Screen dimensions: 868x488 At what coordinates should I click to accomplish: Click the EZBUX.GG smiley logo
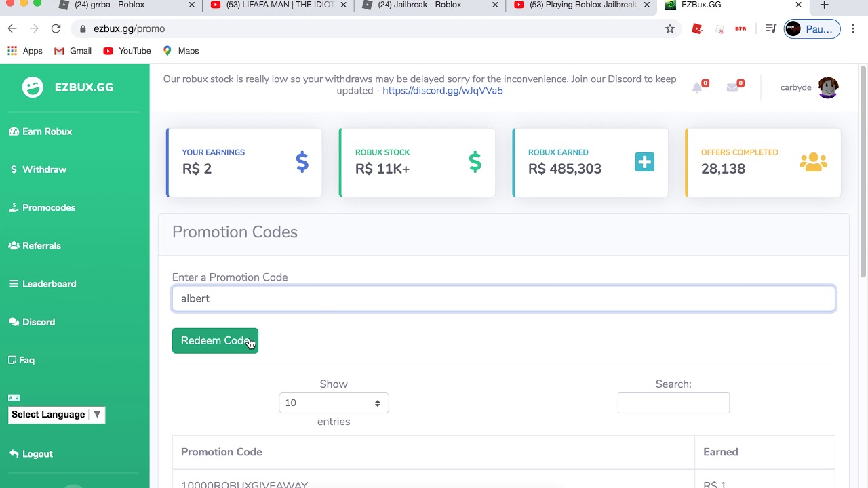click(33, 87)
